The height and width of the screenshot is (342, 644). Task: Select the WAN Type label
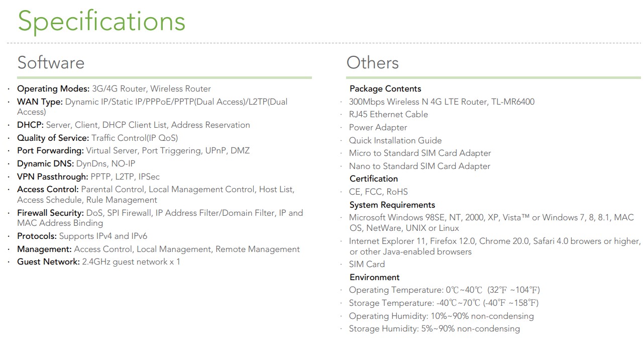pos(40,102)
